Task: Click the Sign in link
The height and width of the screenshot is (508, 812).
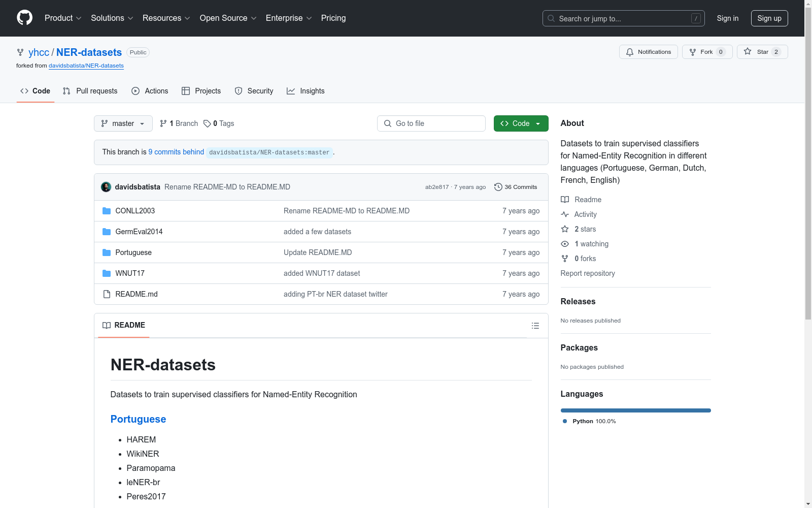Action: click(x=728, y=18)
